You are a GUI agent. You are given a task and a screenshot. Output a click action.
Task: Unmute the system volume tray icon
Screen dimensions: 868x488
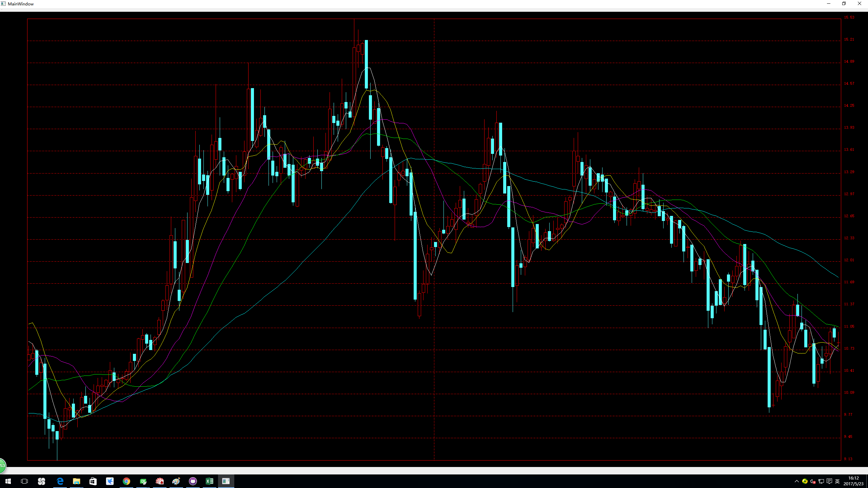(813, 481)
